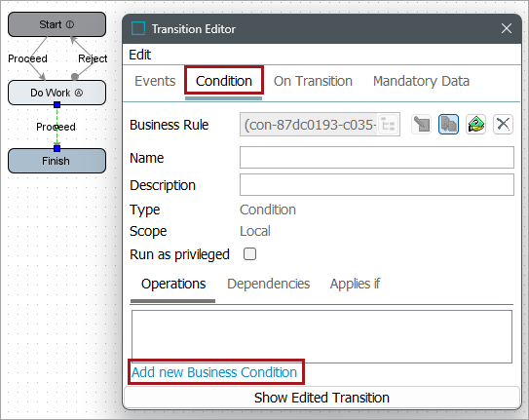Open the On Transition tab
This screenshot has height=420, width=529.
click(313, 81)
